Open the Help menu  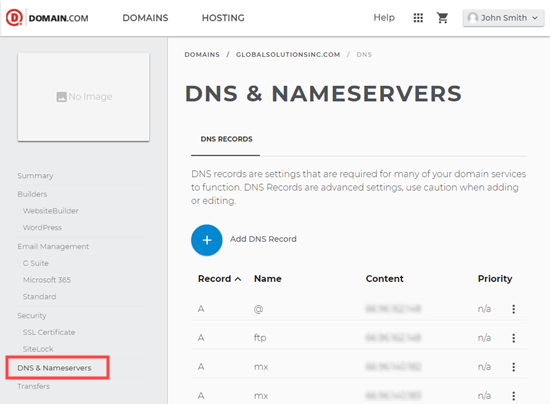(x=384, y=18)
